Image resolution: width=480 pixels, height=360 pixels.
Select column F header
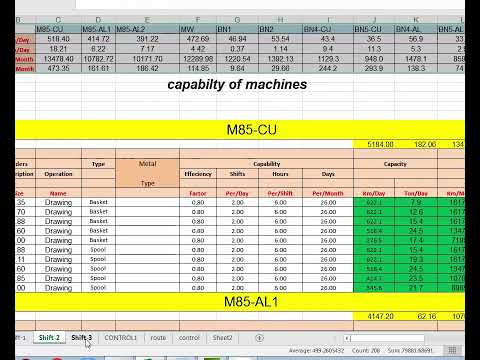(198, 20)
